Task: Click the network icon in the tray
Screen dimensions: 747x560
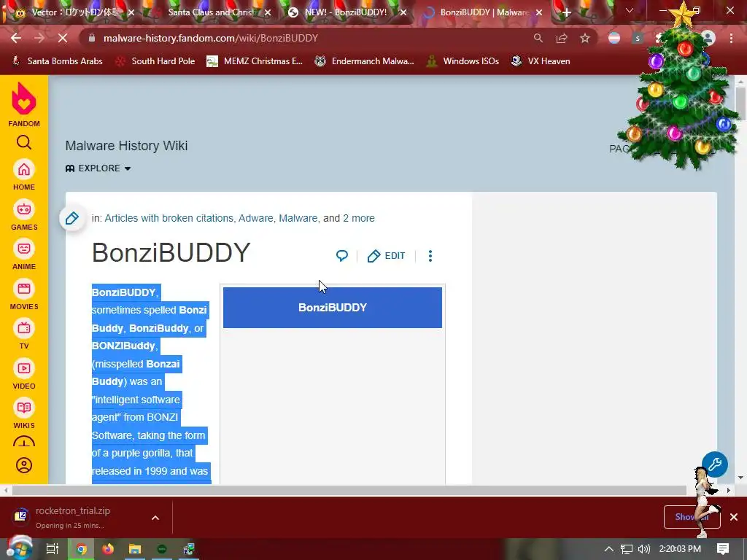Action: 627,549
